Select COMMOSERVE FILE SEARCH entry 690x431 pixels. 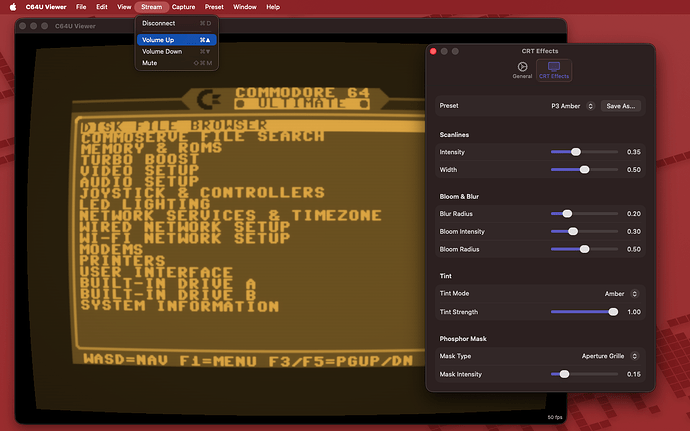tap(202, 137)
